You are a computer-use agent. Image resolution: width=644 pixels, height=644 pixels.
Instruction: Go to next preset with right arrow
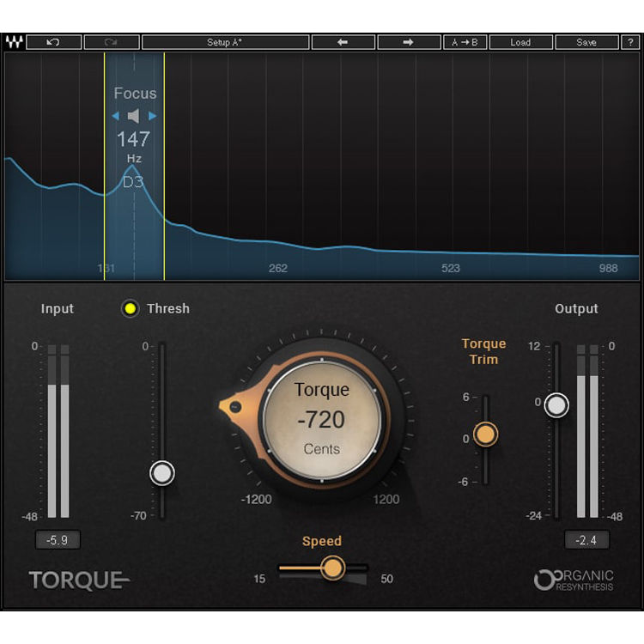click(408, 42)
